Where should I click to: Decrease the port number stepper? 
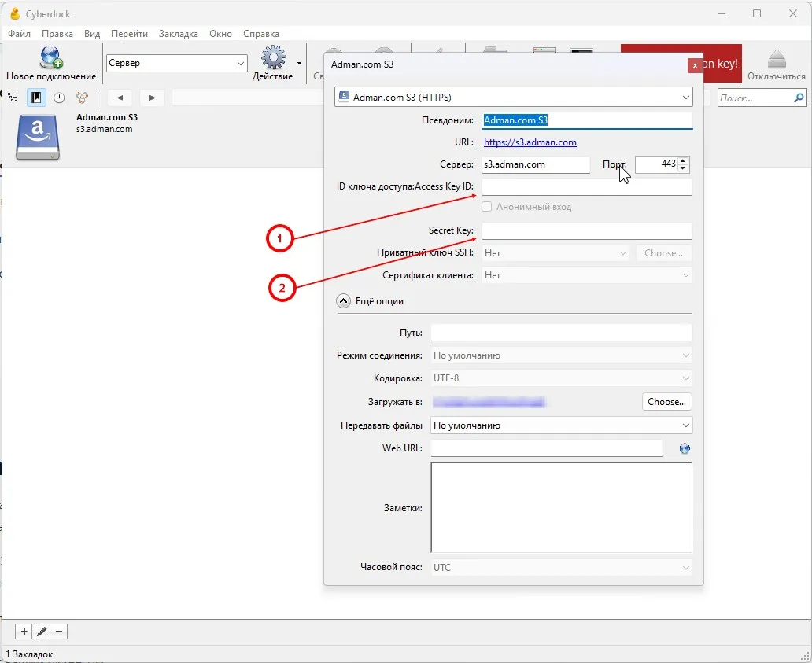(683, 168)
